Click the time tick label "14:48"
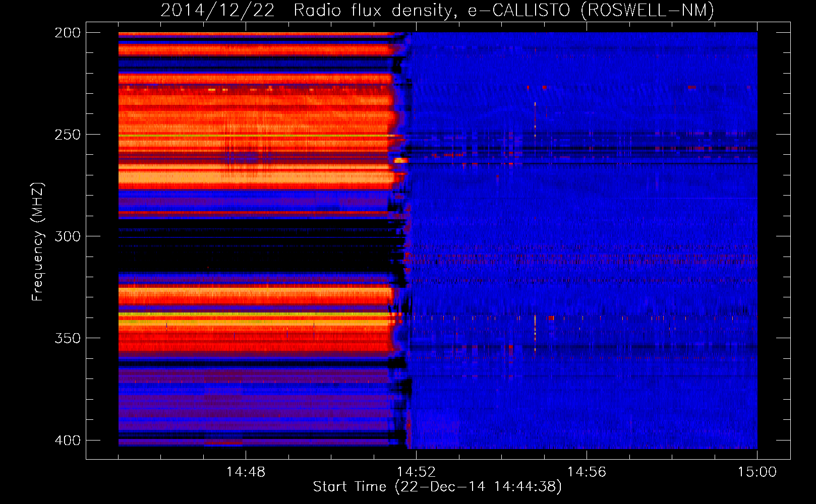 246,472
